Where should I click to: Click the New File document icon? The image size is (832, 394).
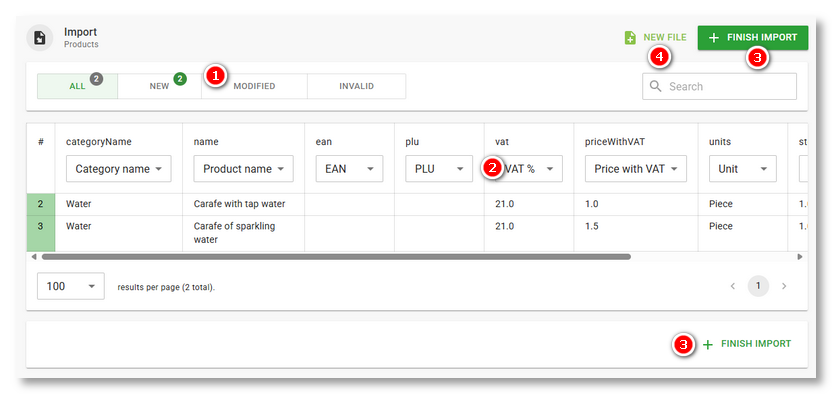pos(630,38)
